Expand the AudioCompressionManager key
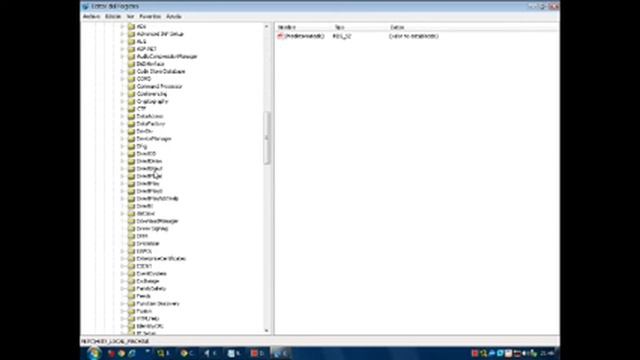640x360 pixels. (x=122, y=56)
